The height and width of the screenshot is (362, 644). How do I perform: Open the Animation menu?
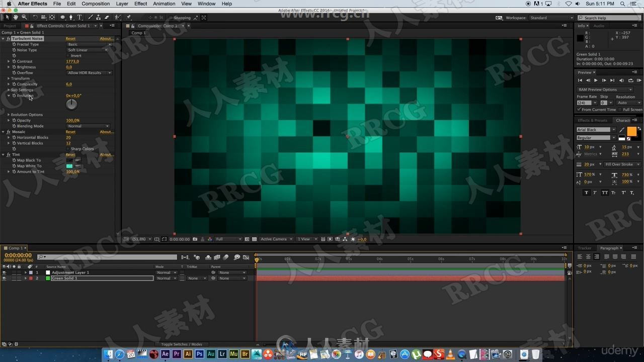coord(164,4)
